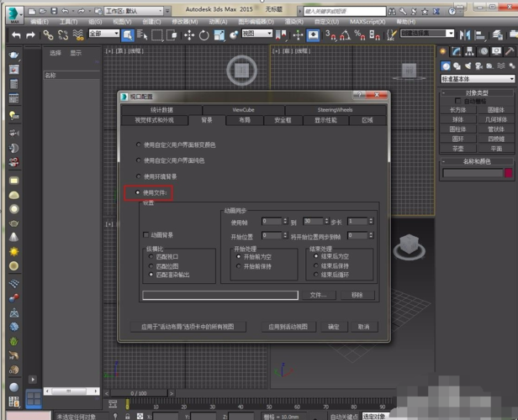Activate the Select Object tool

[x=127, y=34]
